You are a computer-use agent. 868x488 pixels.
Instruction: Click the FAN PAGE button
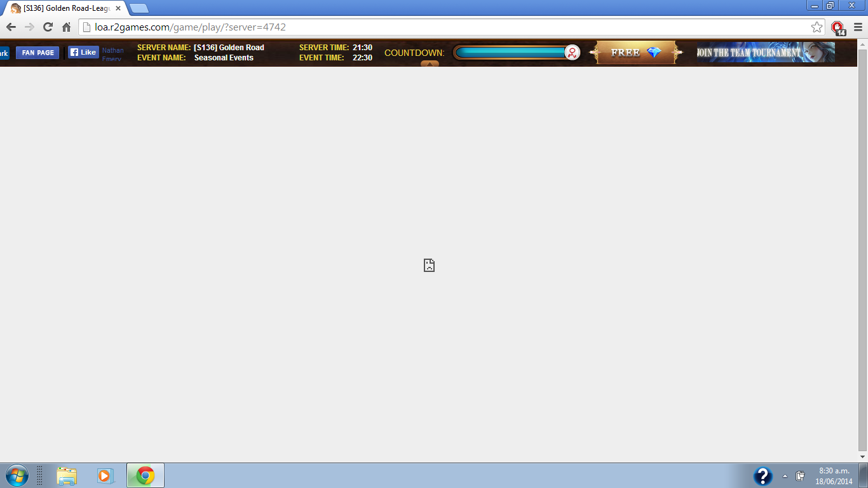[x=37, y=53]
